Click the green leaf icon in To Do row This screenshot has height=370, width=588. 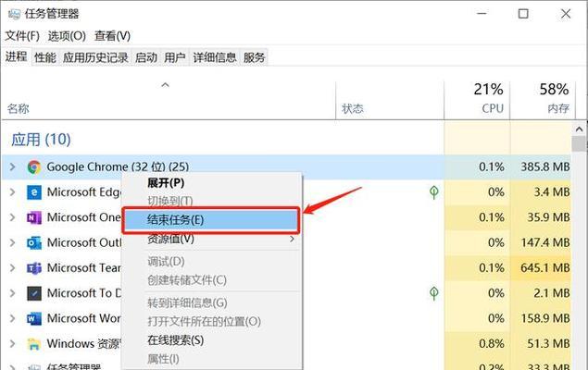pos(434,293)
